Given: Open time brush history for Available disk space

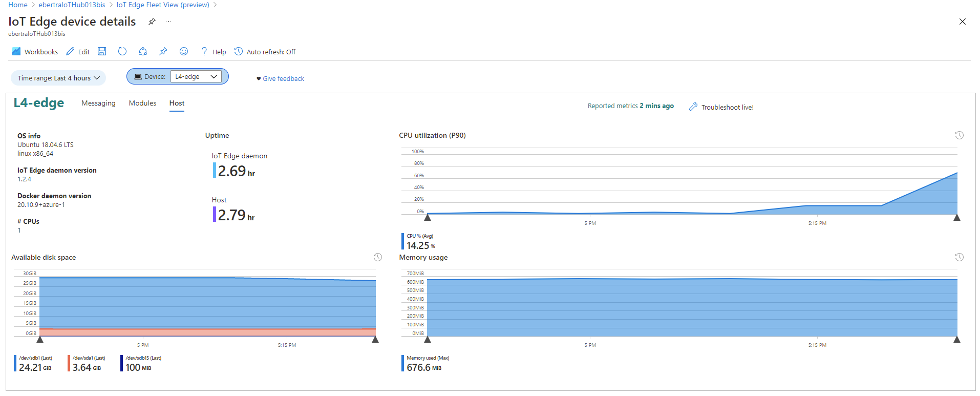Looking at the screenshot, I should (378, 257).
